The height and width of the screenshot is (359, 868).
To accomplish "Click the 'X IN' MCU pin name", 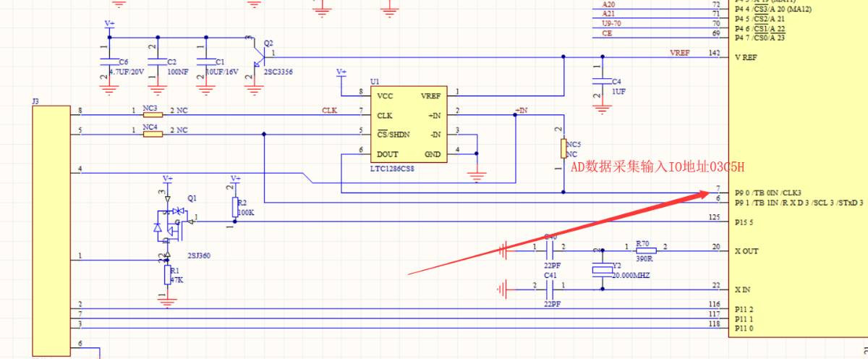I will (742, 290).
